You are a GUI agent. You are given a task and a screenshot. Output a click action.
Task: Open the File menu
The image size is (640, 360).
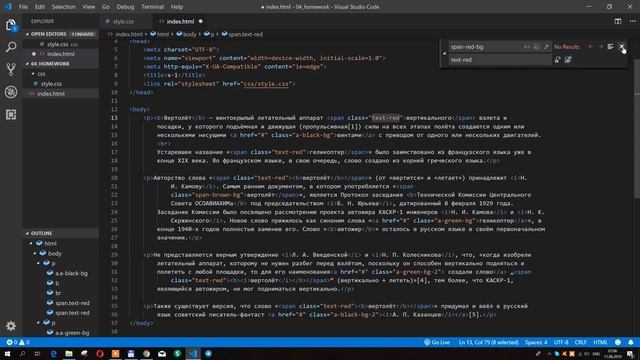click(23, 7)
